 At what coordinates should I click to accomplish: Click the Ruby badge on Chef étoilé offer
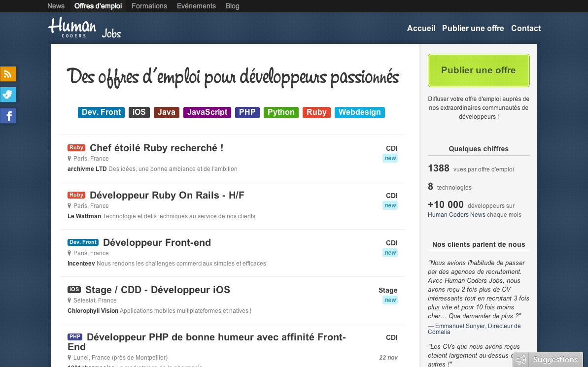[x=76, y=148]
